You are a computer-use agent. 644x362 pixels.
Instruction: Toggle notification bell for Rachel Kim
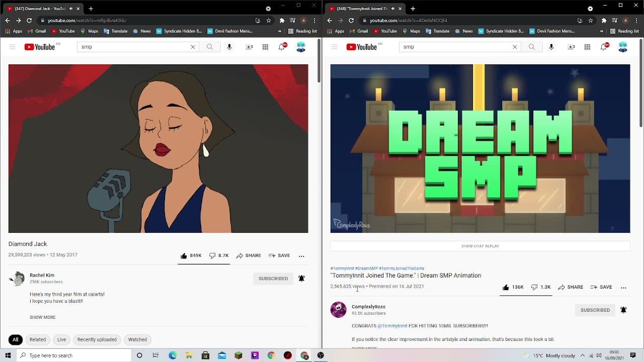pos(301,279)
